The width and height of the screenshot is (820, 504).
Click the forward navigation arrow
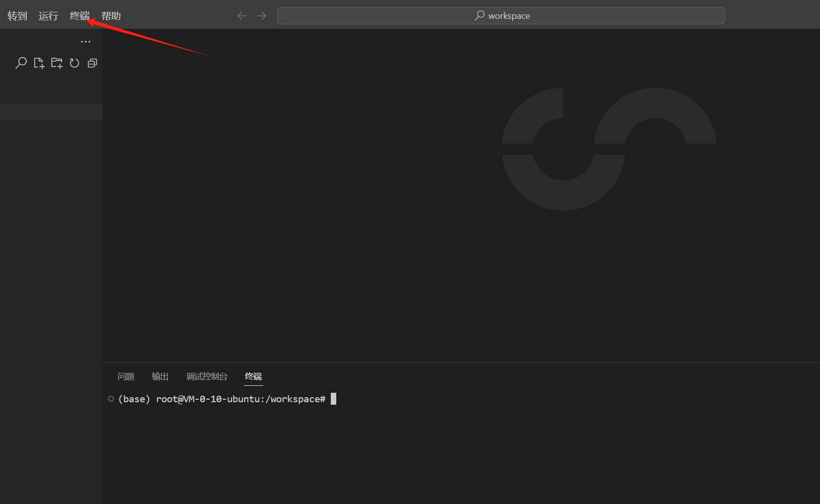point(261,15)
